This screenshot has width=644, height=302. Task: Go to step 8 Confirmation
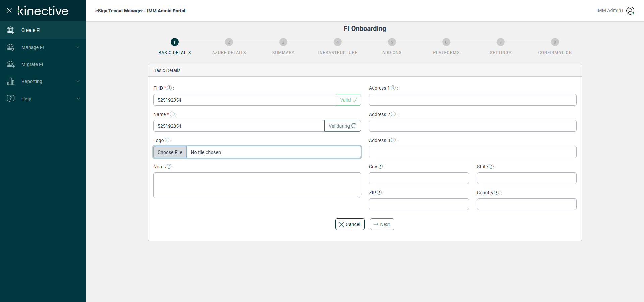point(555,42)
